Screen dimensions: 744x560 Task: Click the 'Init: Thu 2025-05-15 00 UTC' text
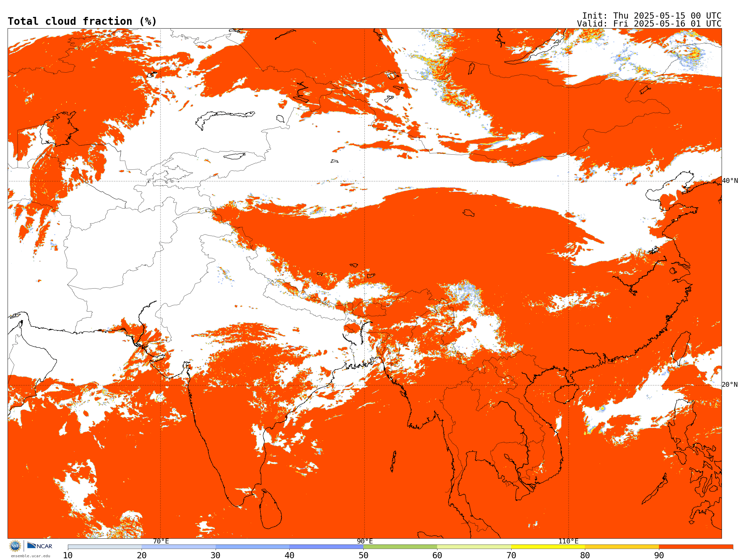pos(652,16)
